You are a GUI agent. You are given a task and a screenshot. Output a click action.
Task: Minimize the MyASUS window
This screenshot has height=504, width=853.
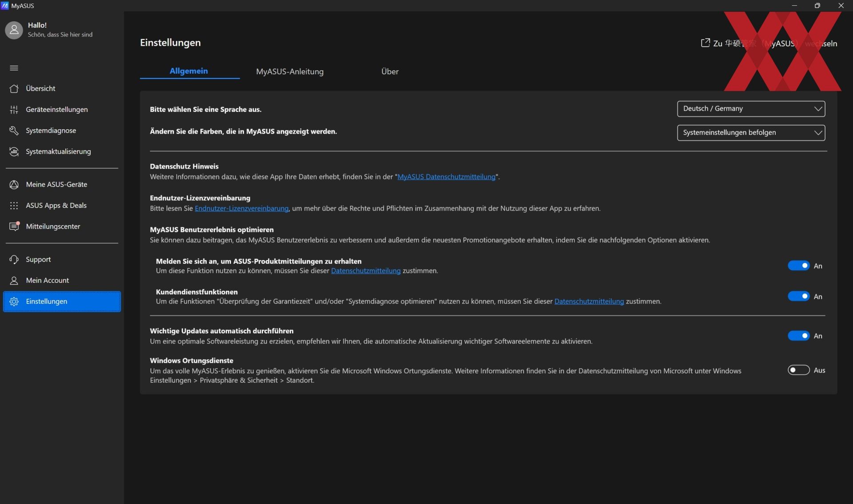794,5
